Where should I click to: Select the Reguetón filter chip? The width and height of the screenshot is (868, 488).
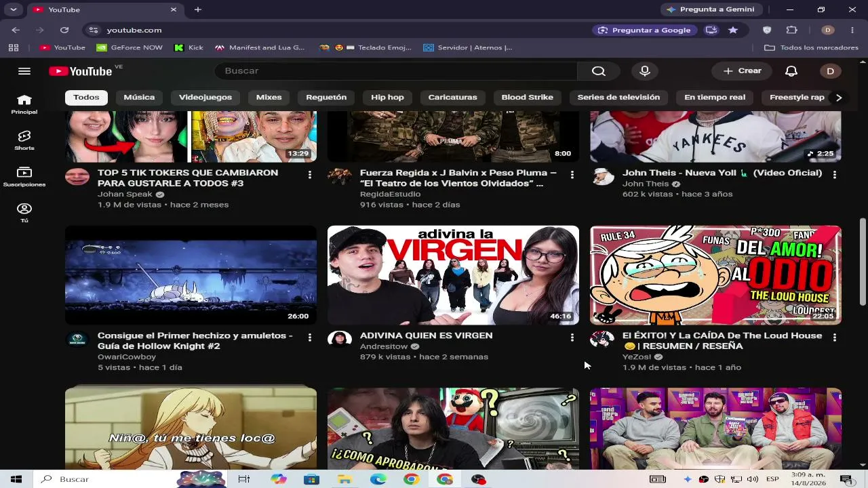[x=326, y=98]
